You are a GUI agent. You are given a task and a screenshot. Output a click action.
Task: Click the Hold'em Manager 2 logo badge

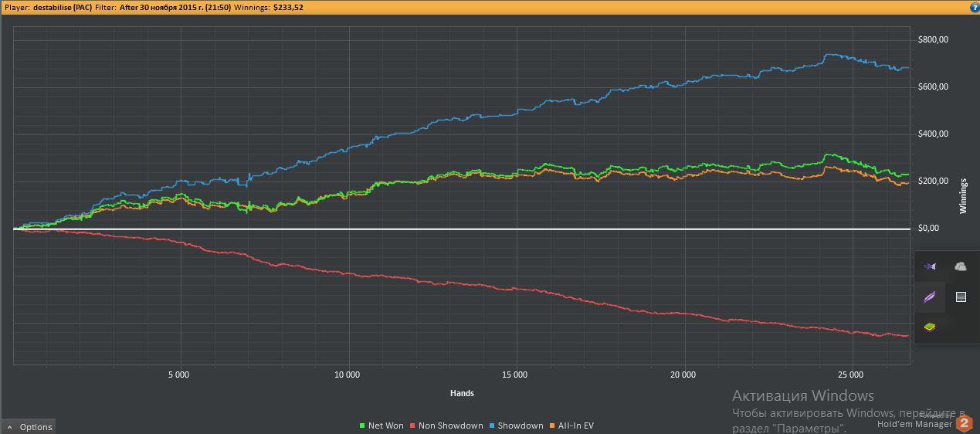click(x=963, y=422)
